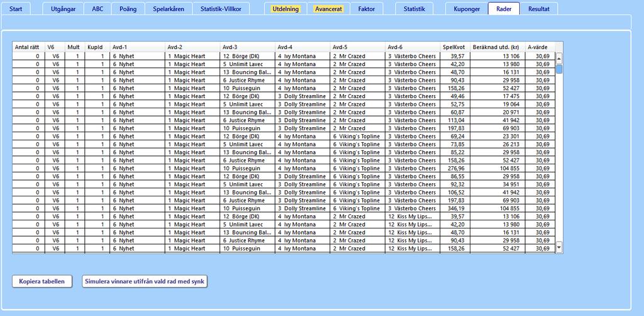Click the KupId column header

[x=97, y=47]
